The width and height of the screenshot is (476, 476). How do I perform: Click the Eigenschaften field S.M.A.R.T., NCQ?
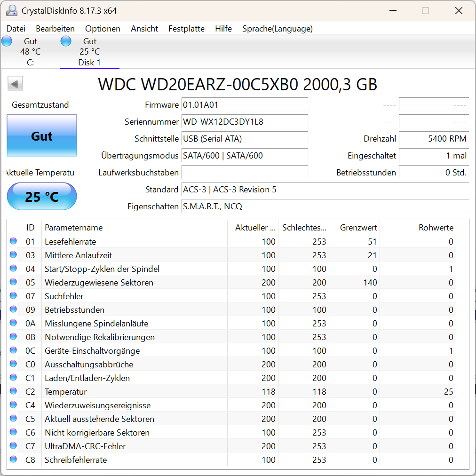[325, 207]
